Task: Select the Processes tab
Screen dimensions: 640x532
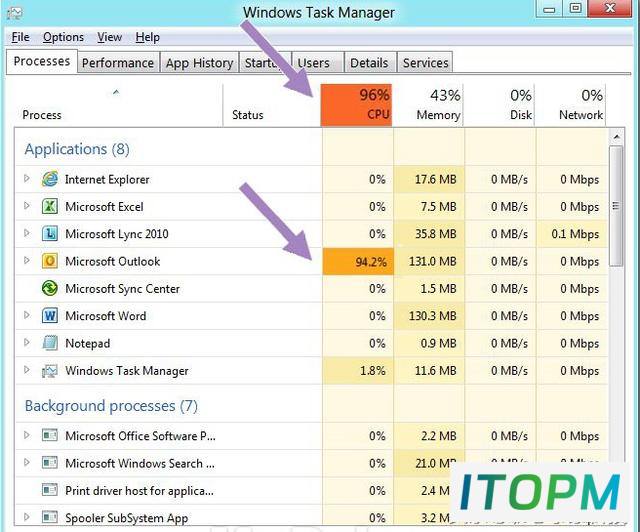Action: point(42,61)
